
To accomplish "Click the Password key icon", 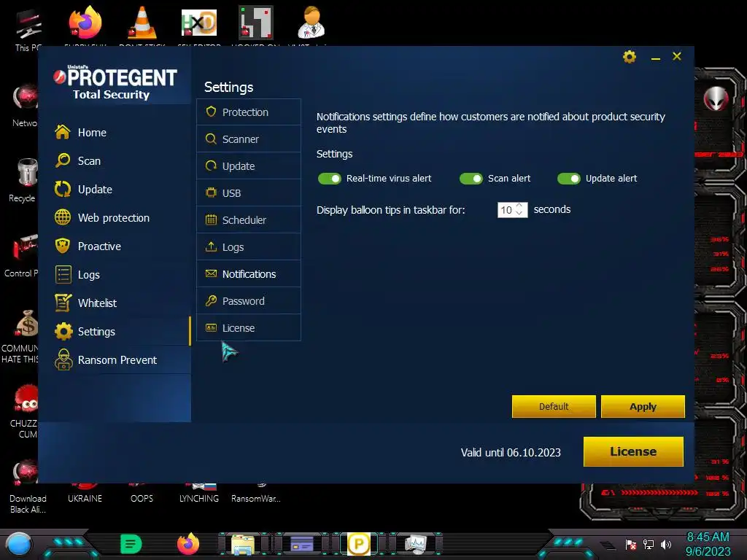I will (211, 300).
